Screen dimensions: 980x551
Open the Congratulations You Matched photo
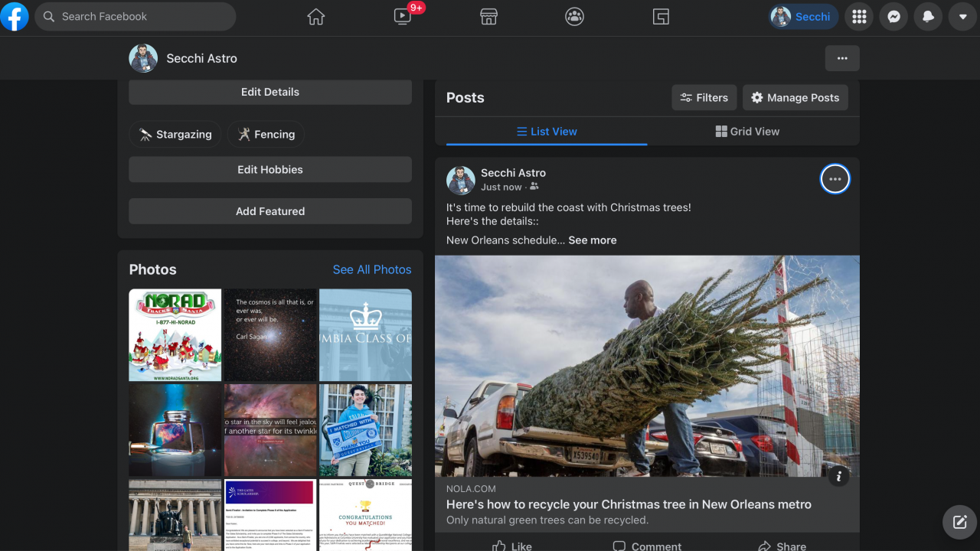pyautogui.click(x=365, y=515)
